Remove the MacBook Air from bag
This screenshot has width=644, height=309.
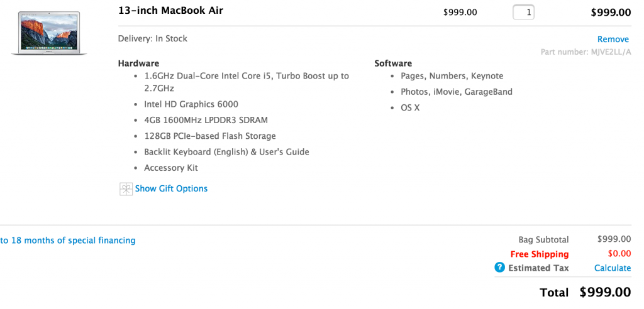click(613, 39)
